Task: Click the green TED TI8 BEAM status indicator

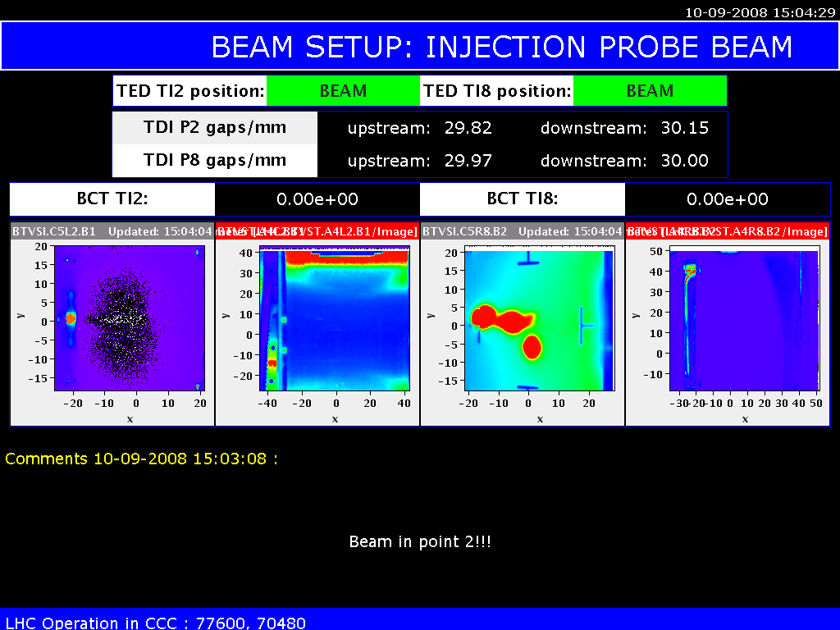Action: point(650,91)
